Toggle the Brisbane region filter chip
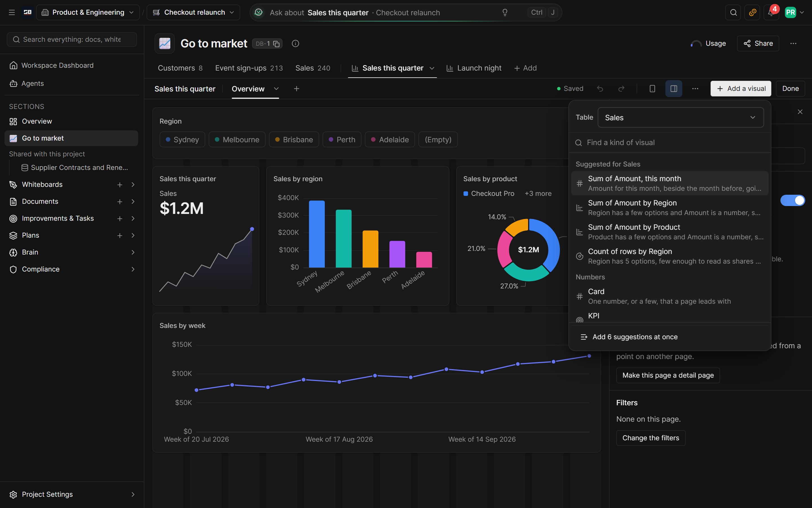Viewport: 812px width, 508px height. pyautogui.click(x=294, y=139)
